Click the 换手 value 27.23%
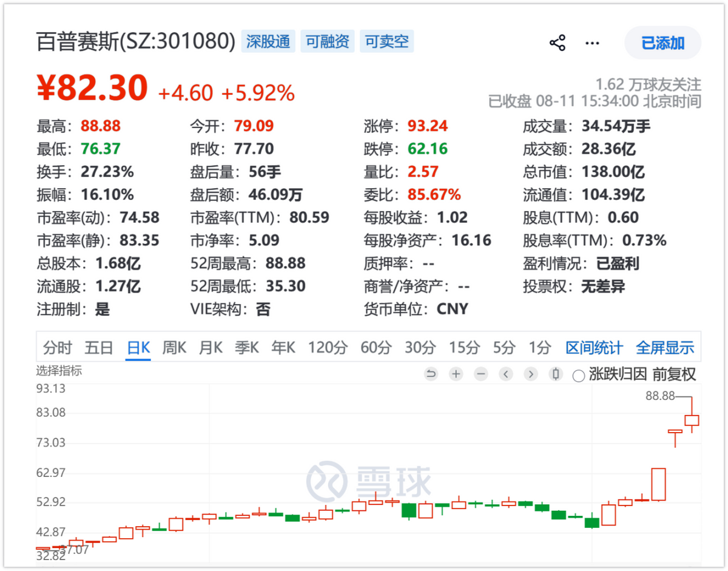This screenshot has width=728, height=571. click(107, 172)
